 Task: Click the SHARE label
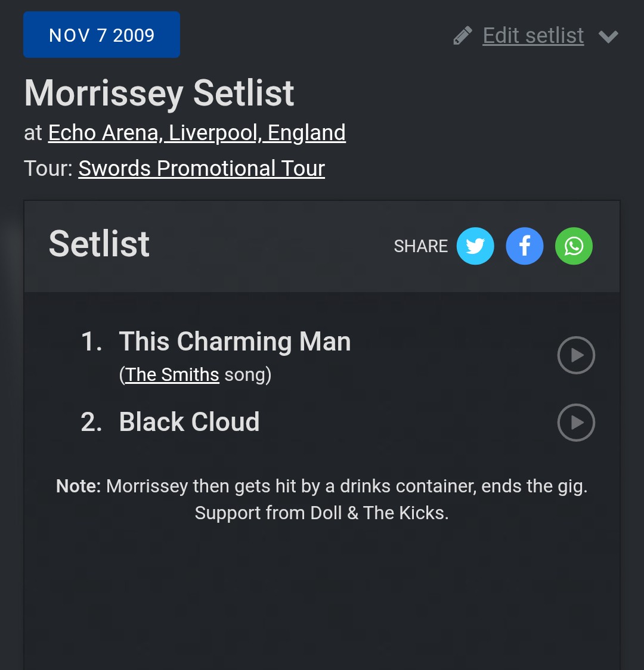pos(420,246)
